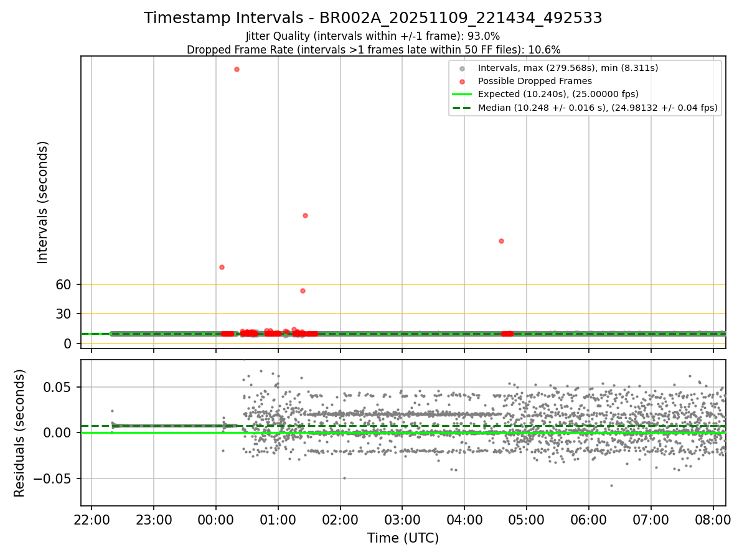Click the 'Residuals (seconds)' y-axis label
747x560 pixels.
(20, 433)
